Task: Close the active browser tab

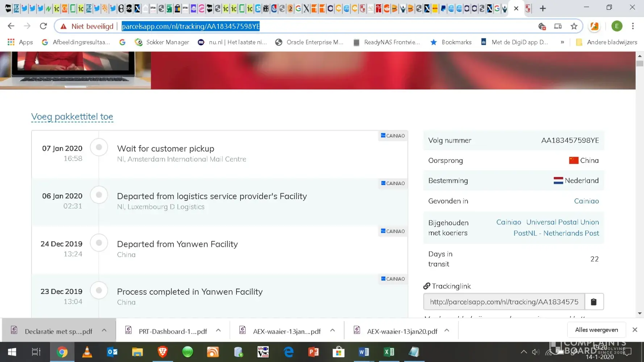Action: [516, 8]
